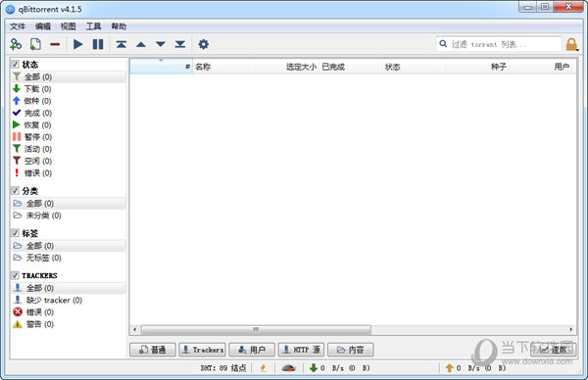Click the filter torrent list field
Viewport: 588px width, 380px height.
(x=499, y=44)
